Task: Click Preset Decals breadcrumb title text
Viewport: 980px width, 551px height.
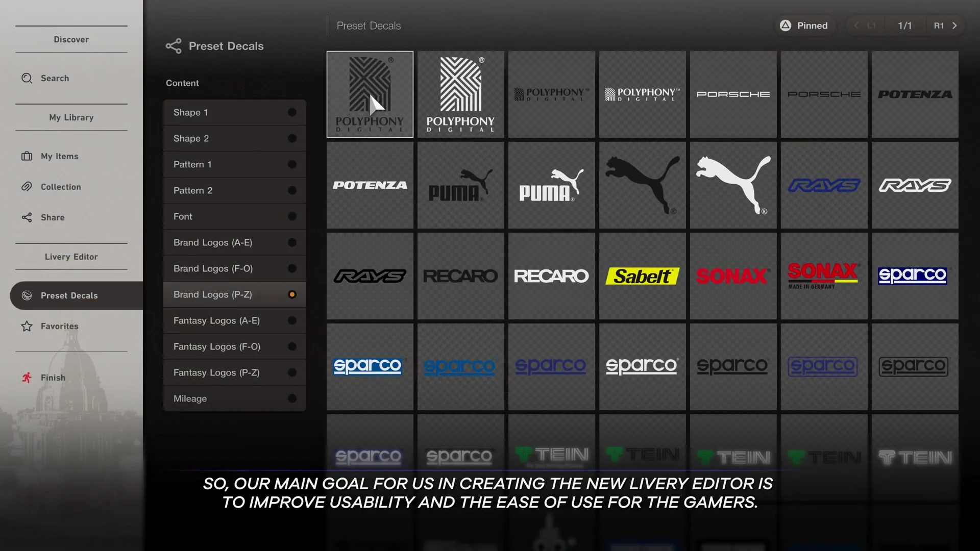Action: [369, 26]
